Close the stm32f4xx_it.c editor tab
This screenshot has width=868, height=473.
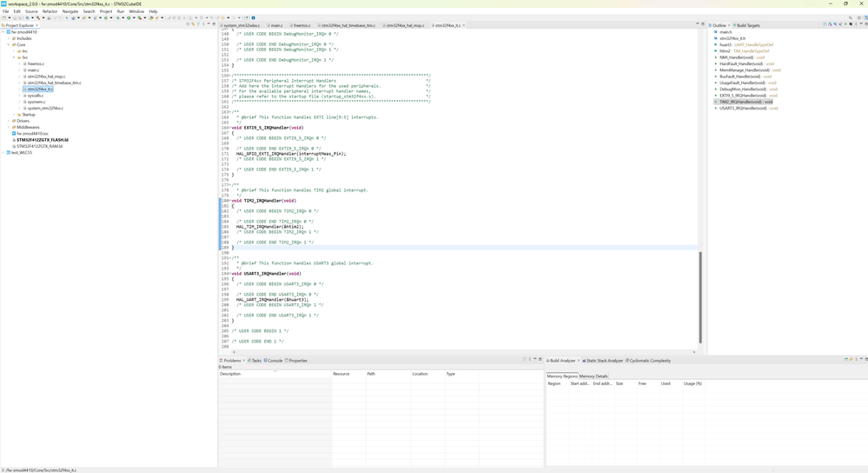464,25
